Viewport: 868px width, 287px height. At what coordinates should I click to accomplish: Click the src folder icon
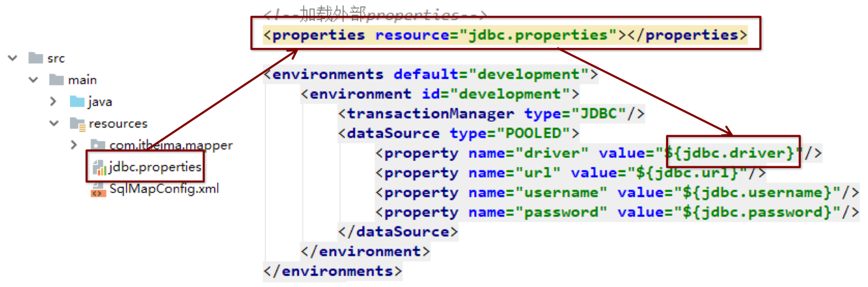(35, 58)
